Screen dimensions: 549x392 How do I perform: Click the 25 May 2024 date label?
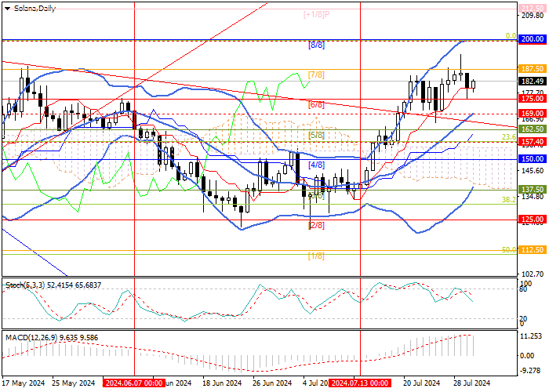(x=74, y=383)
